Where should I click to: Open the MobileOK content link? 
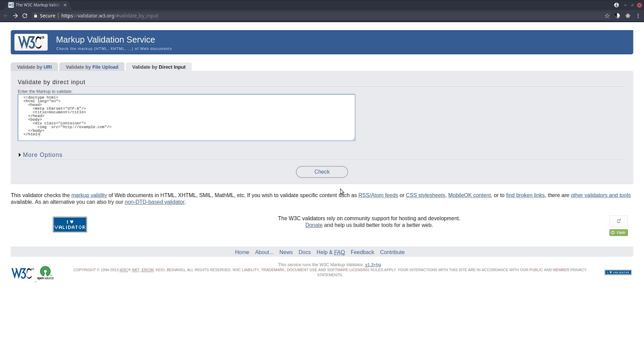pos(469,195)
